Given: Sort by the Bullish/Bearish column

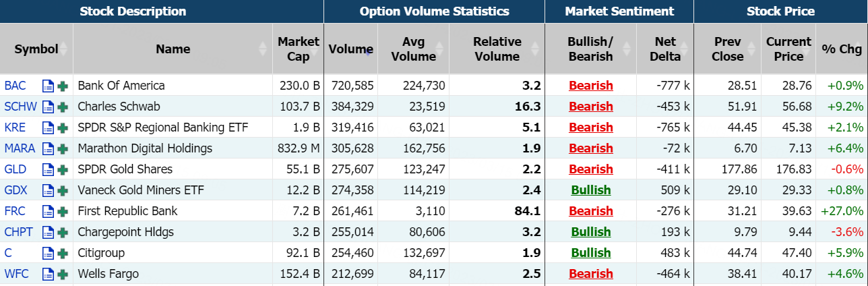Looking at the screenshot, I should (590, 49).
